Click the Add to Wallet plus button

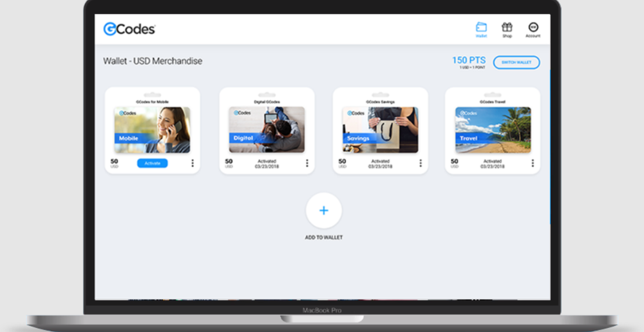pos(324,210)
